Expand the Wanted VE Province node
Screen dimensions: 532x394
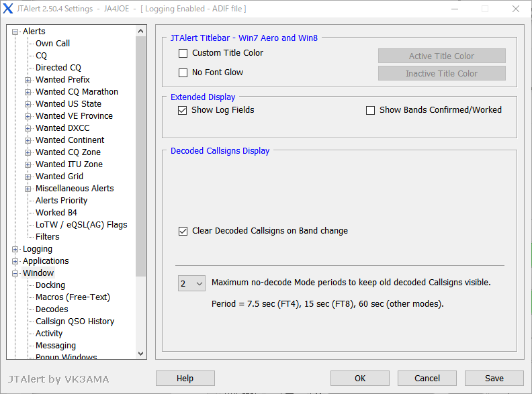[28, 116]
